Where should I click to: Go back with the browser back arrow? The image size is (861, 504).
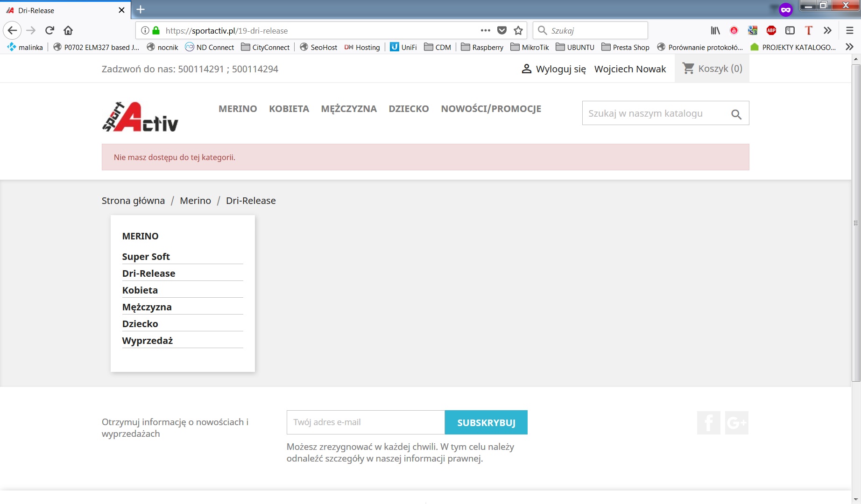12,31
